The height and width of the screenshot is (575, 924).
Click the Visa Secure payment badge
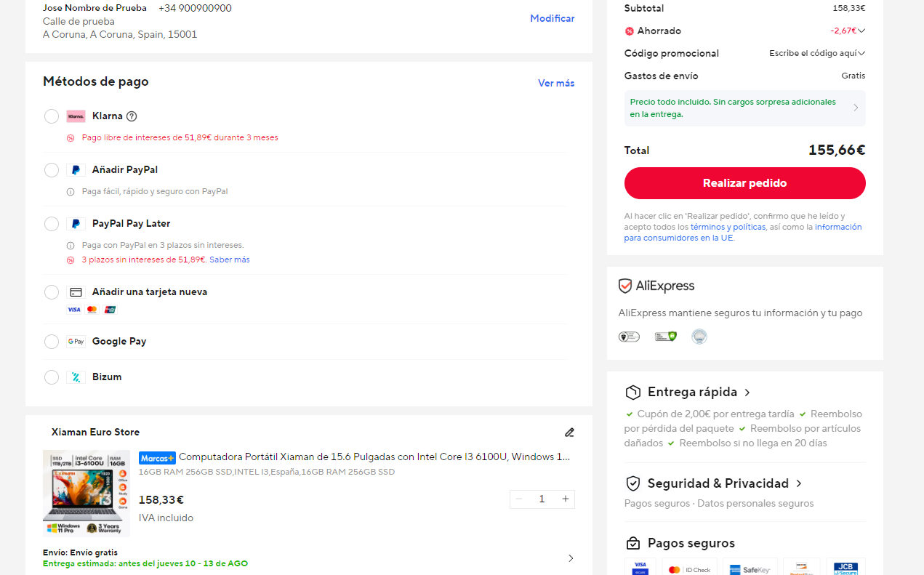click(x=640, y=567)
